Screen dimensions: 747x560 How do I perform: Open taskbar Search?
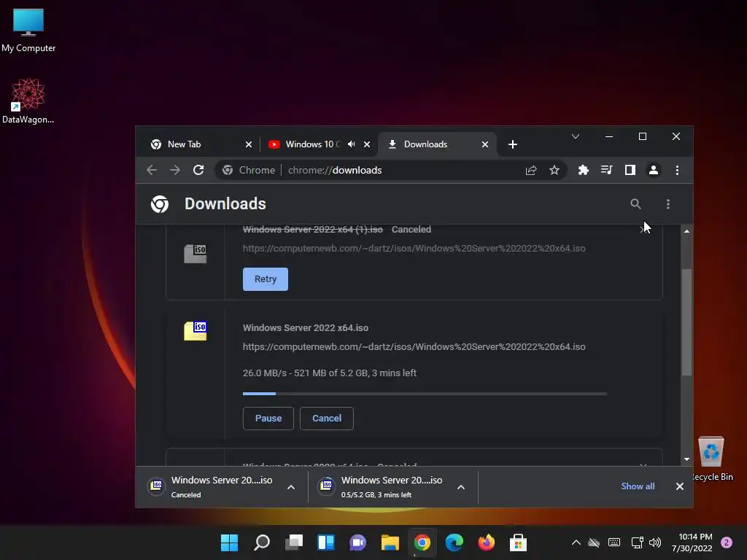262,542
